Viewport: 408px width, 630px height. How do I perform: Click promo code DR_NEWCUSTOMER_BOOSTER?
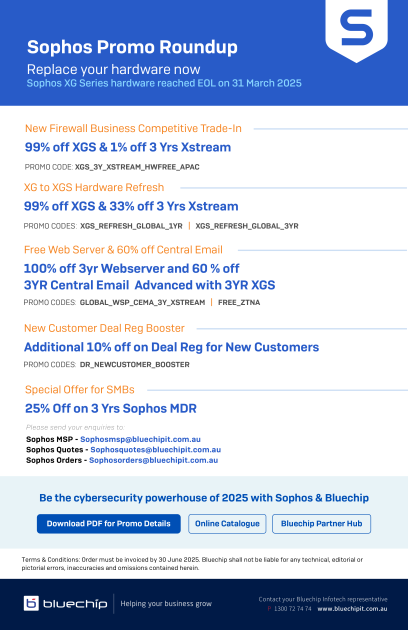tap(135, 364)
